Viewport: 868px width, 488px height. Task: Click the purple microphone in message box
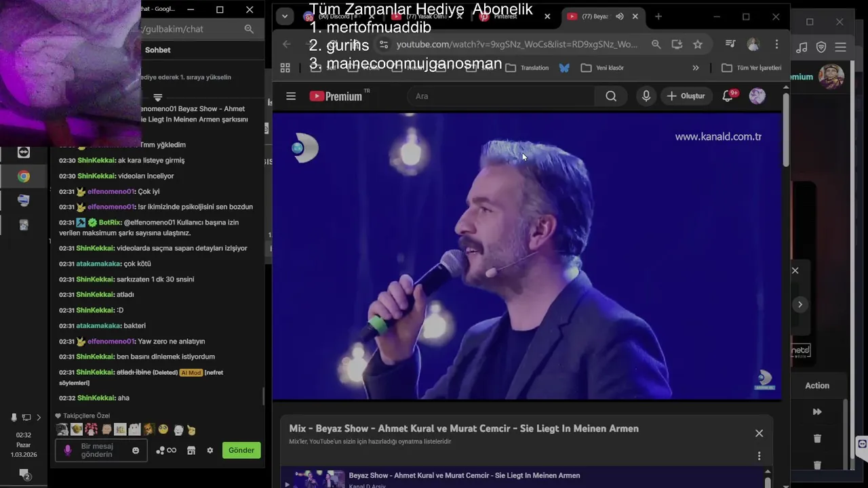tap(67, 450)
